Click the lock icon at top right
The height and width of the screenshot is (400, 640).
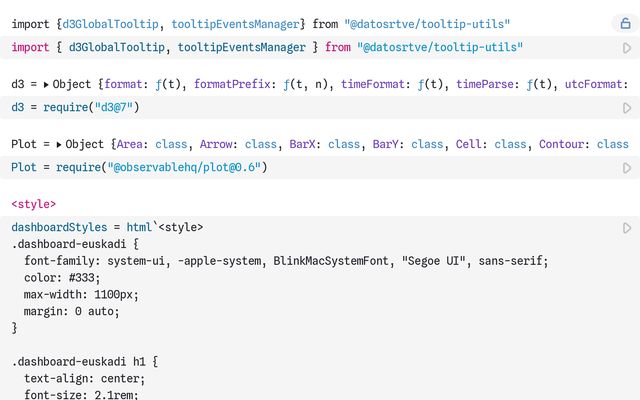[626, 23]
